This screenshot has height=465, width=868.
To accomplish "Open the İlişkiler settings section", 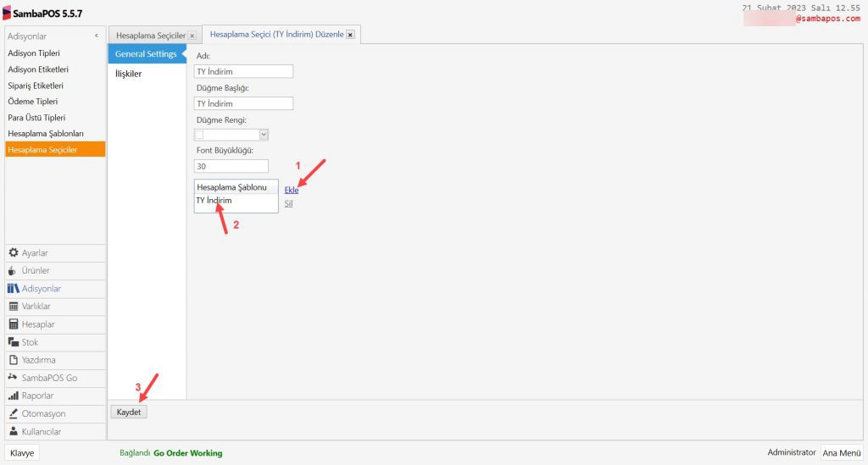I will click(129, 74).
